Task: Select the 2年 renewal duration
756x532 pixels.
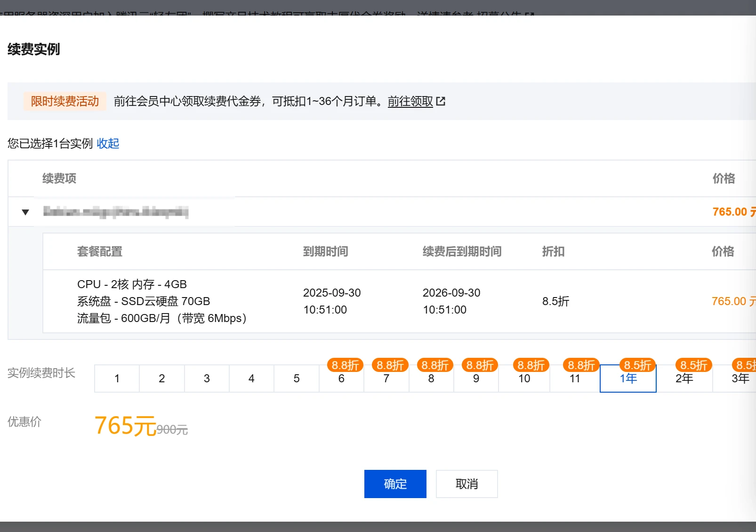Action: pos(684,379)
